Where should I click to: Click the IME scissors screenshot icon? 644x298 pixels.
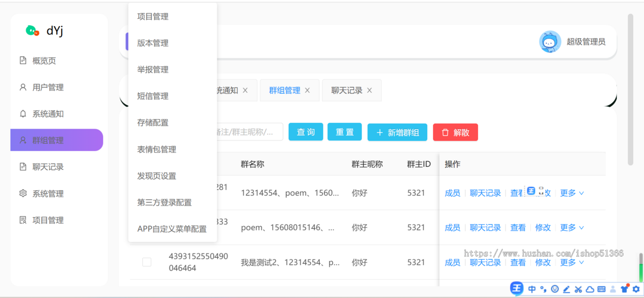[x=578, y=289]
